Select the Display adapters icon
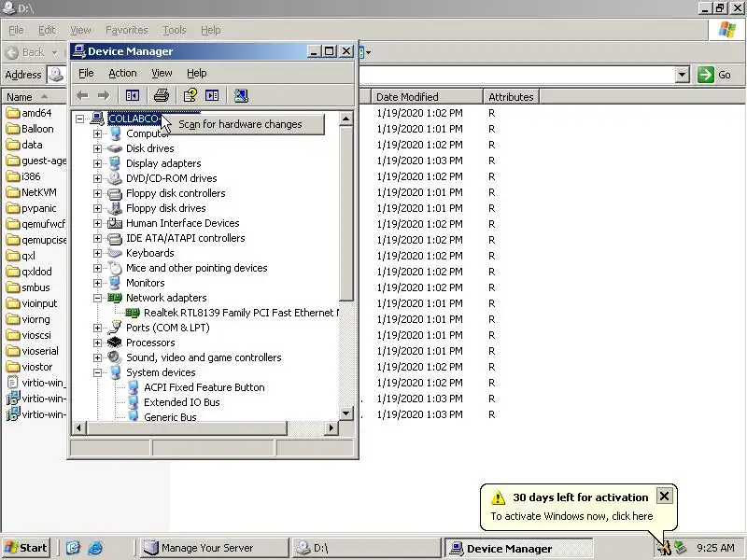 (115, 163)
